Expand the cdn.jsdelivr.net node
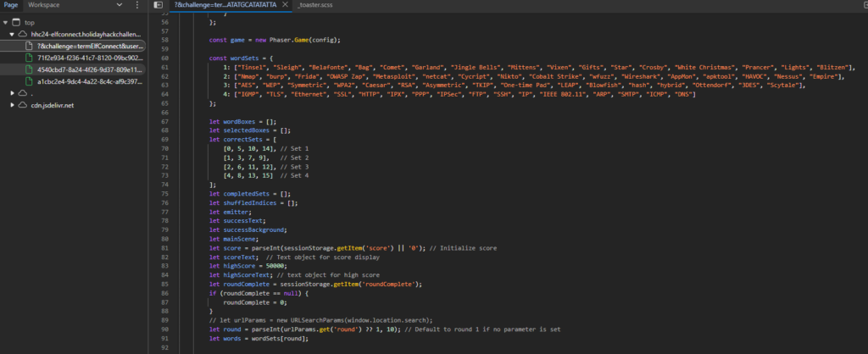This screenshot has height=354, width=868. tap(12, 105)
